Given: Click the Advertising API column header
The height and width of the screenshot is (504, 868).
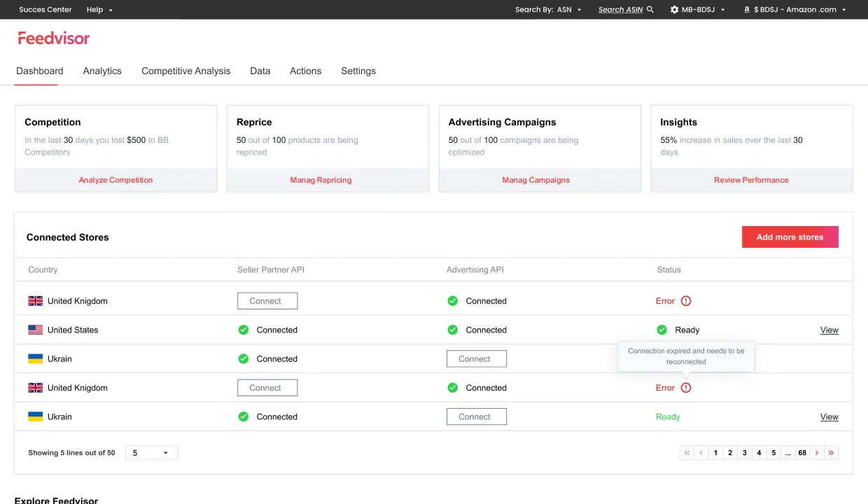Looking at the screenshot, I should tap(475, 269).
